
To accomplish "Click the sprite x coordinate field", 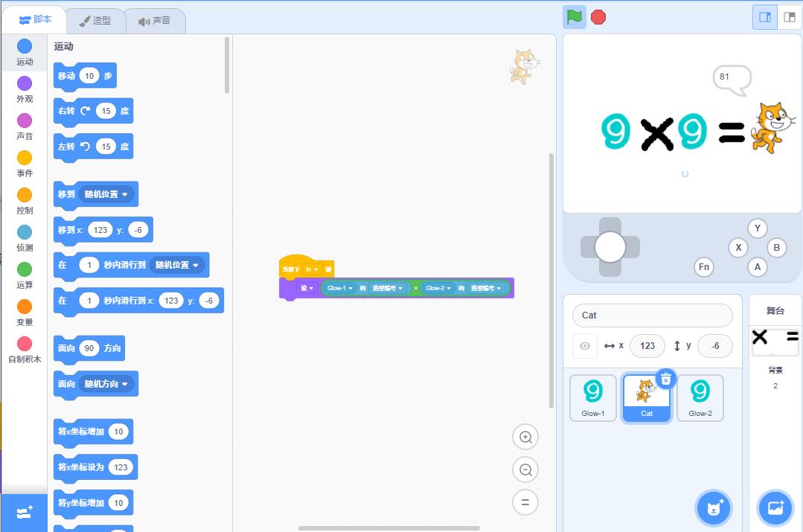I will pos(647,346).
